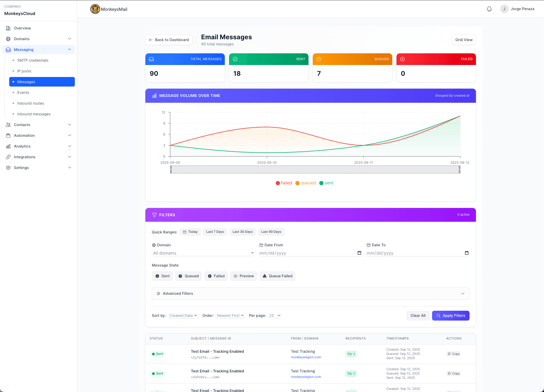Click the Overview building icon in sidebar
The height and width of the screenshot is (392, 544).
pos(8,28)
